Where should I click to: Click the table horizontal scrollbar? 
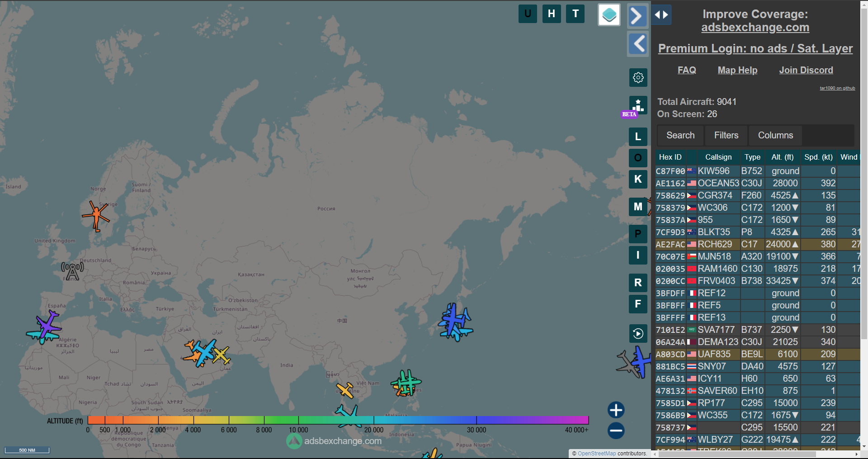737,454
